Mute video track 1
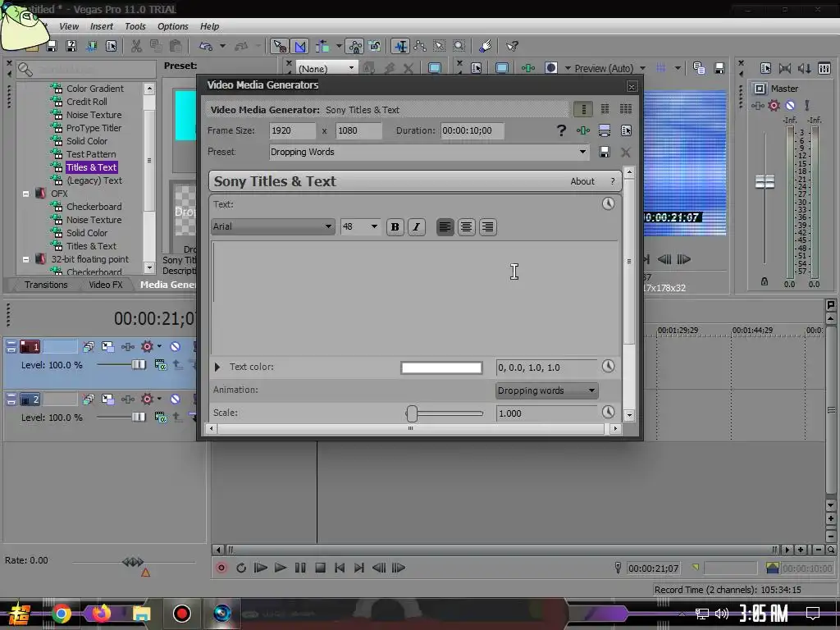 tap(175, 347)
